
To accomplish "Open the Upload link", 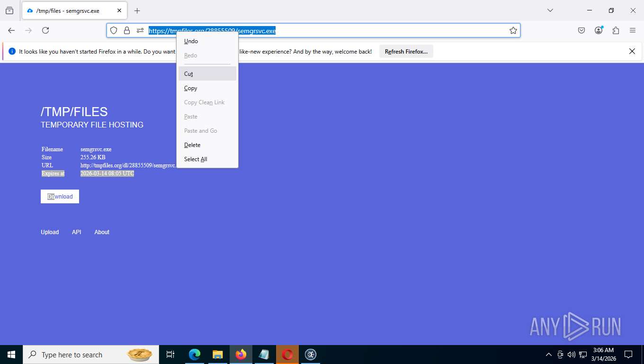I will 50,232.
